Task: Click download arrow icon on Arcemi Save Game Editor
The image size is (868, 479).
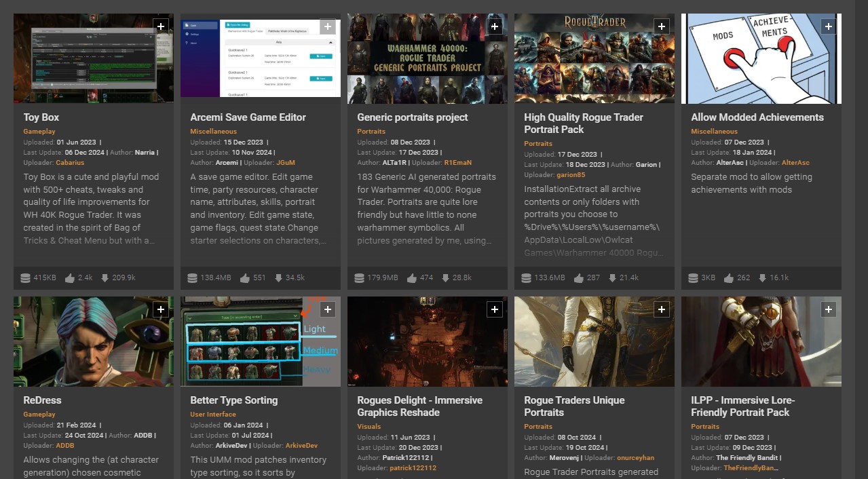Action: tap(278, 278)
